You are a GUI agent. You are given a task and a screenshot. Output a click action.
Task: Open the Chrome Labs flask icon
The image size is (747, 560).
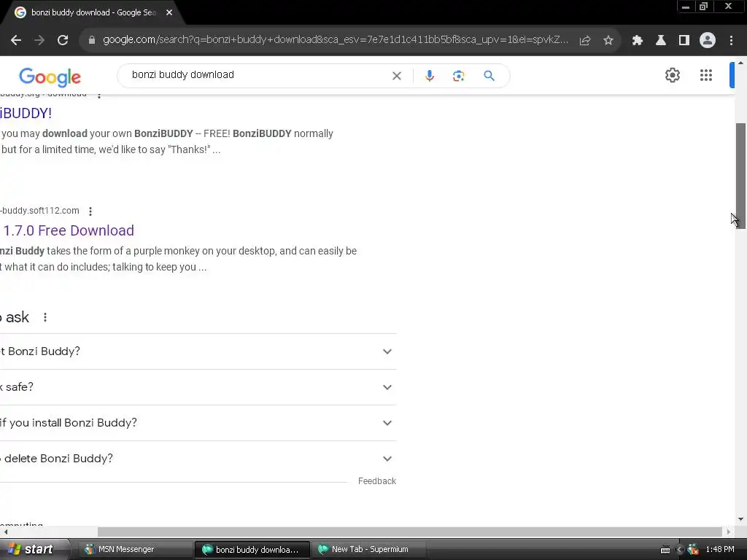[x=661, y=41]
